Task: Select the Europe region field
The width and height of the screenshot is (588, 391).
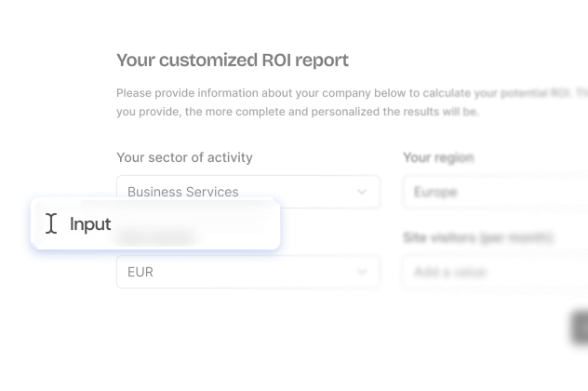Action: (493, 192)
